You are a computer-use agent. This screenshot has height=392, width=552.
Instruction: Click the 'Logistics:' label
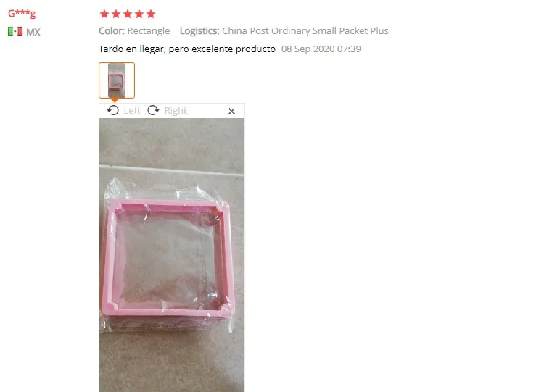coord(199,31)
